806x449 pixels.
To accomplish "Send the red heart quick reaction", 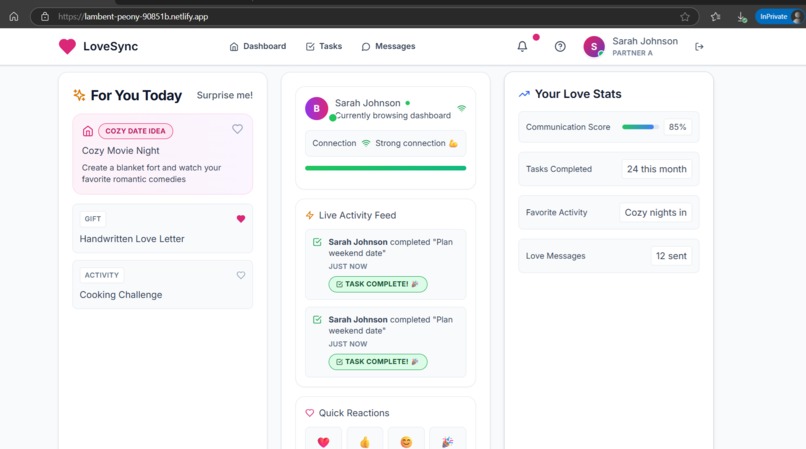I will pos(323,440).
